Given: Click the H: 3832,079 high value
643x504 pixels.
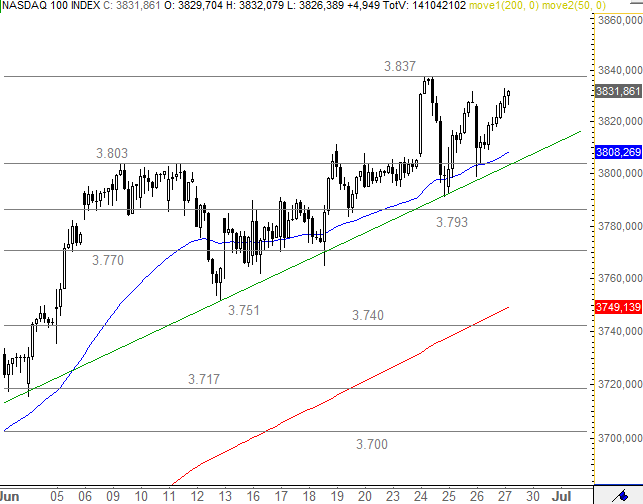Looking at the screenshot, I should (x=255, y=5).
